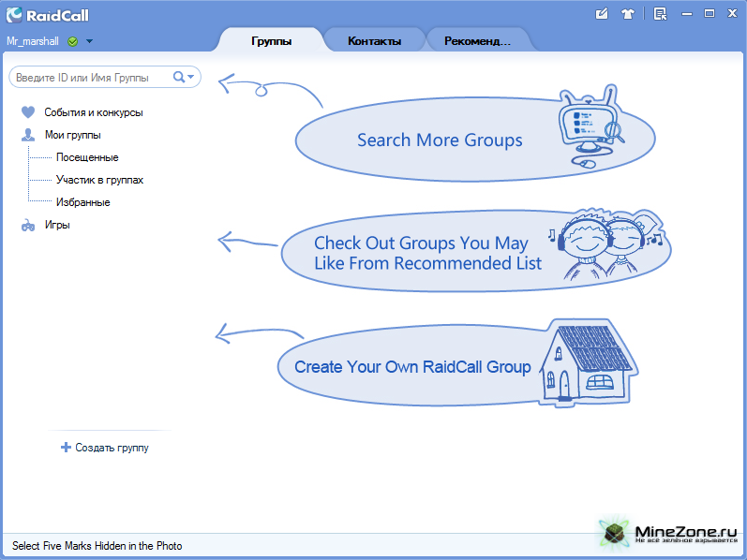Click the Создать группу link

point(112,448)
